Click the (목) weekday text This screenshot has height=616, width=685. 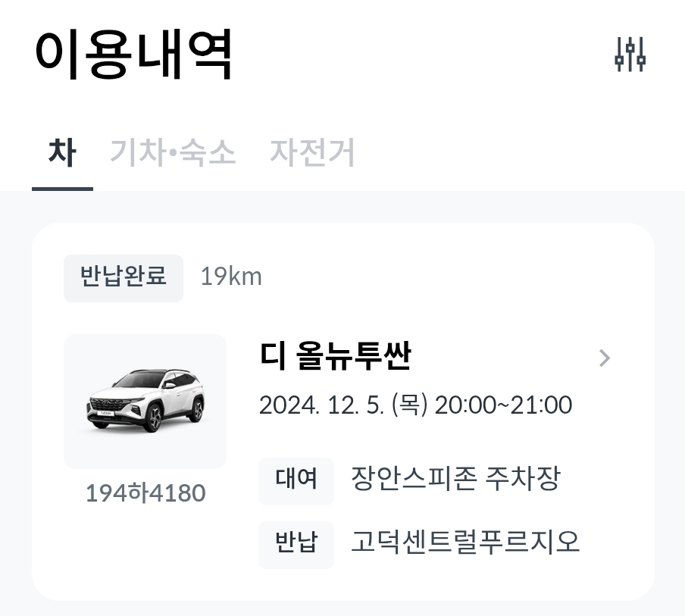[409, 405]
